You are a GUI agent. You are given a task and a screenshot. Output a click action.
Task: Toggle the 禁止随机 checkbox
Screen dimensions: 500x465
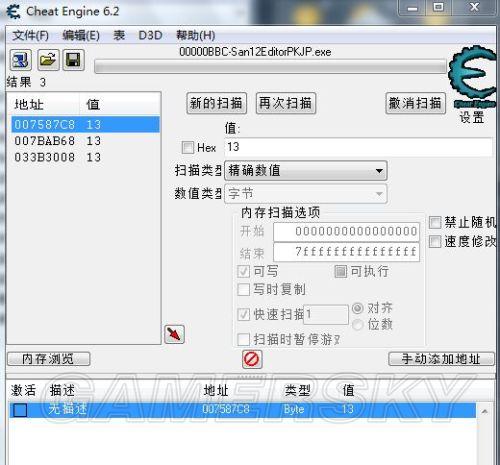coord(435,222)
